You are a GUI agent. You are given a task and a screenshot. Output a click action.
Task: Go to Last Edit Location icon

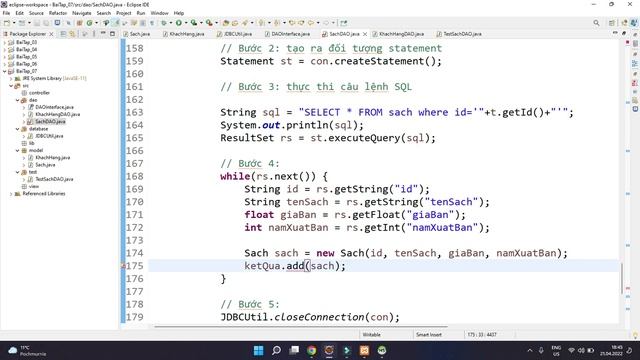[x=291, y=23]
